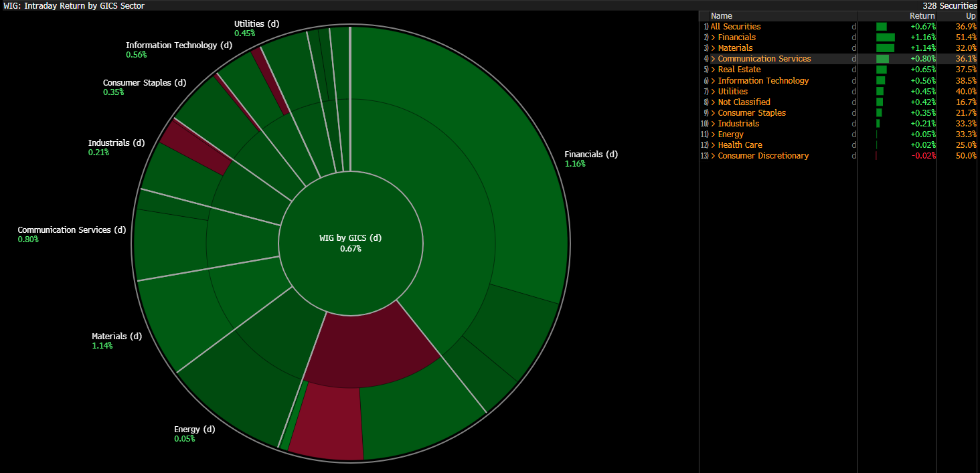Viewport: 980px width, 473px height.
Task: Click the Financials label beside the chart
Action: [x=590, y=155]
